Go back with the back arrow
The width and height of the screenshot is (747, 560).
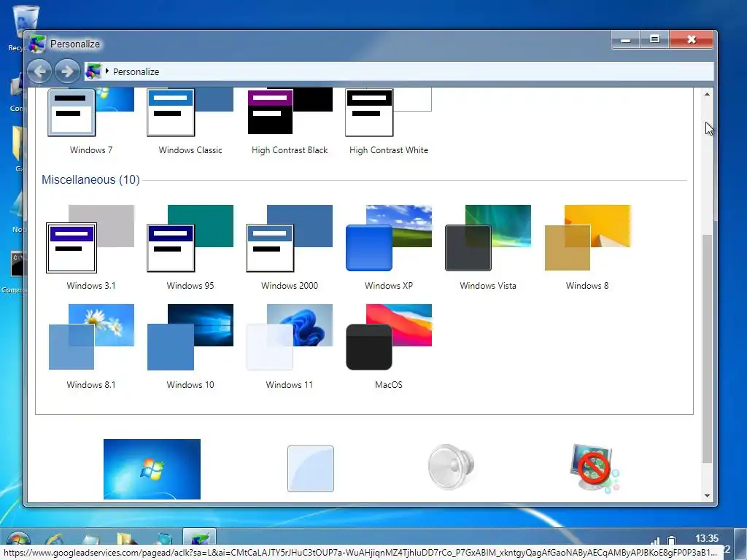[x=39, y=71]
